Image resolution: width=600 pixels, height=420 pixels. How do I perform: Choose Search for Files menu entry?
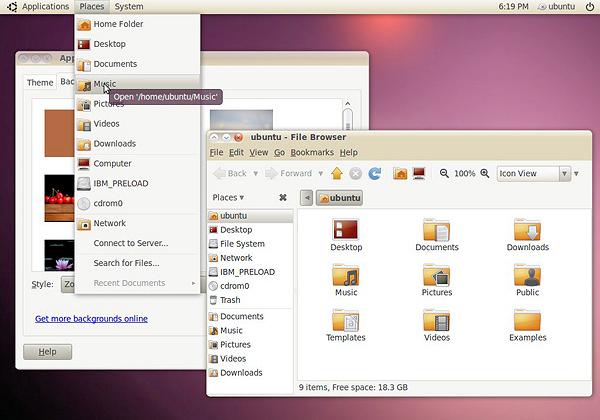(x=137, y=263)
